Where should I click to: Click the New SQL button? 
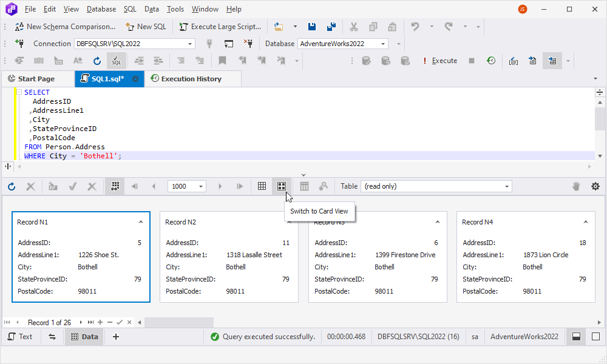pos(146,27)
